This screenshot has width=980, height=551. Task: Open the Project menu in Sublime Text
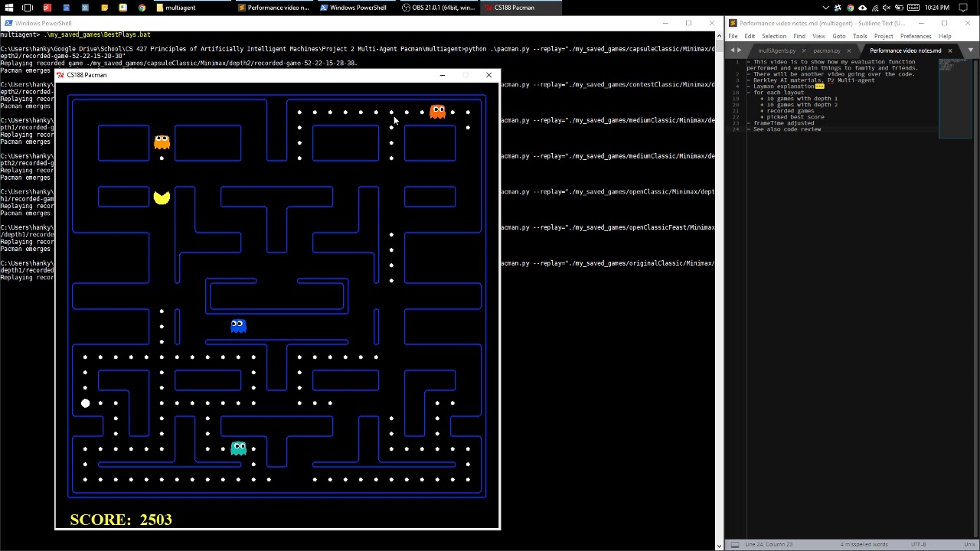(x=884, y=36)
